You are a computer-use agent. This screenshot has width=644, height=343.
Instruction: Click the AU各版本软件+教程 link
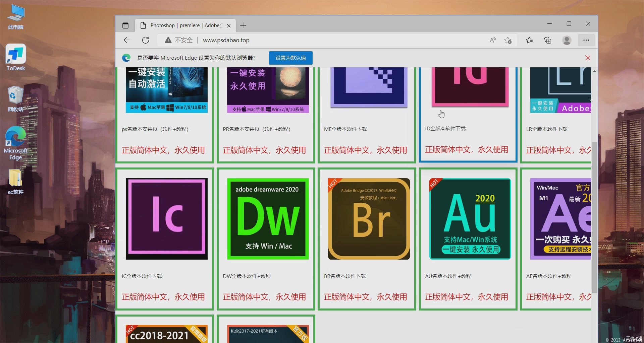tap(448, 276)
